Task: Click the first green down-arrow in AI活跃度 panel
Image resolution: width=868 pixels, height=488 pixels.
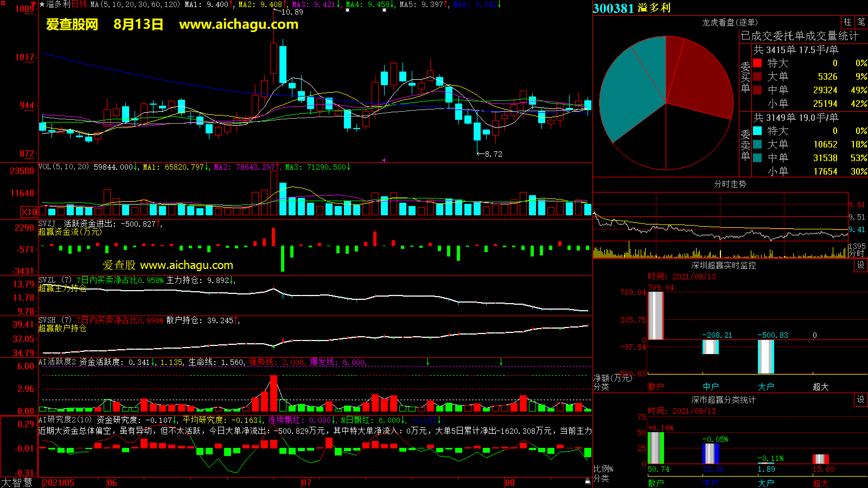Action: pos(427,362)
